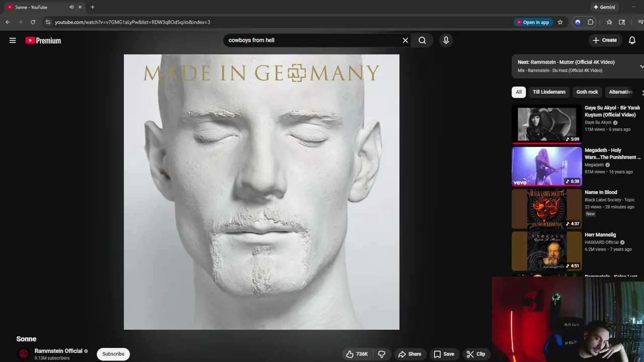
Task: Click the Made in Germany video player
Action: click(x=262, y=192)
